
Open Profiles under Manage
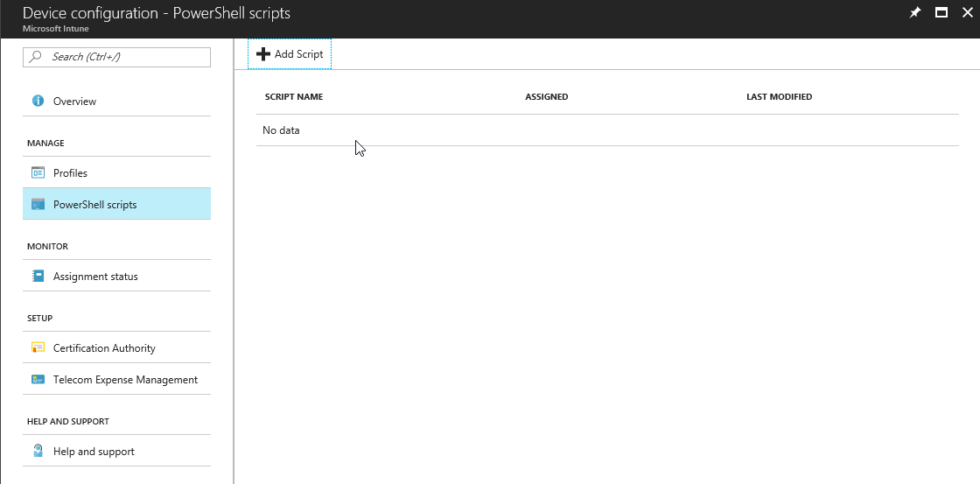pos(117,172)
